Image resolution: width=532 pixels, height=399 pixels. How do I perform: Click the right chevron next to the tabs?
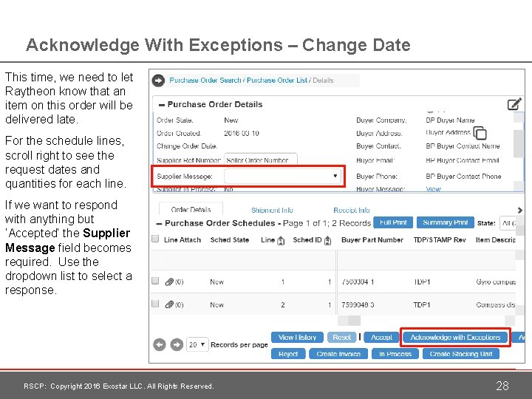[519, 211]
